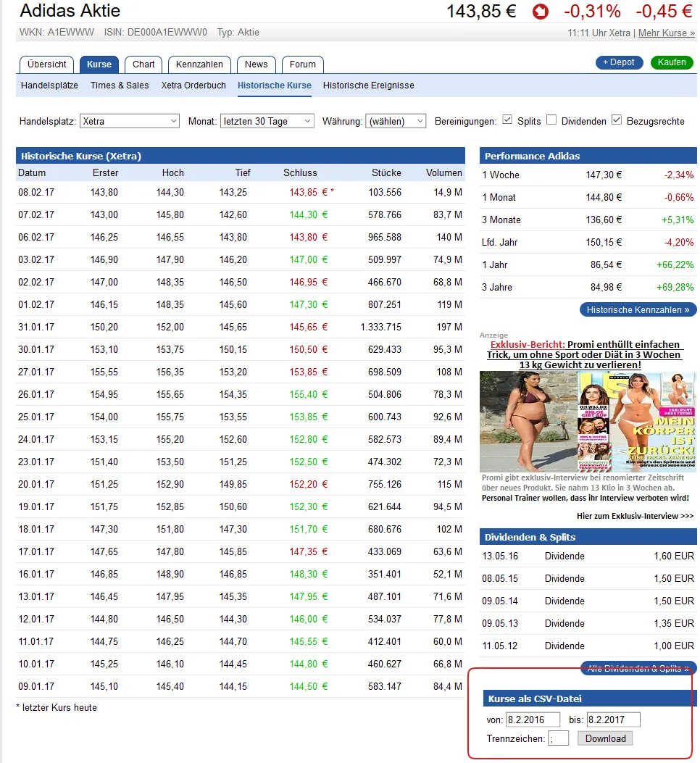The image size is (700, 763).
Task: Click closing price 144,30 € for 07.02.17
Action: click(308, 214)
